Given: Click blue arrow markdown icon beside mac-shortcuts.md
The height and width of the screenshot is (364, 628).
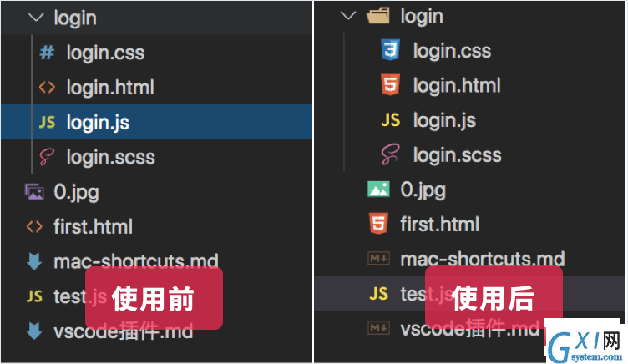Looking at the screenshot, I should 34,261.
